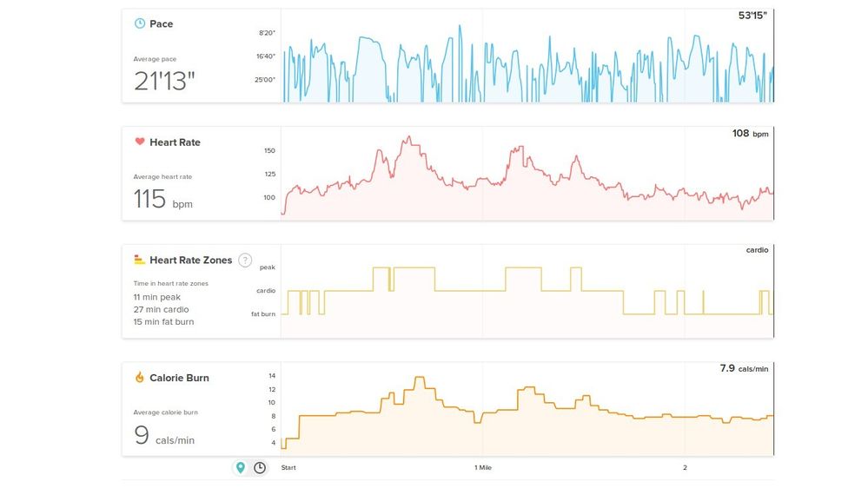Click the 15 min fat burn entry
868x488 pixels.
point(164,321)
